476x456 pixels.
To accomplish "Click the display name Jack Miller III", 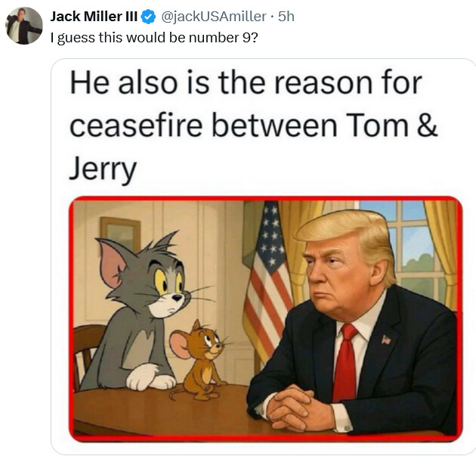I will (x=94, y=17).
